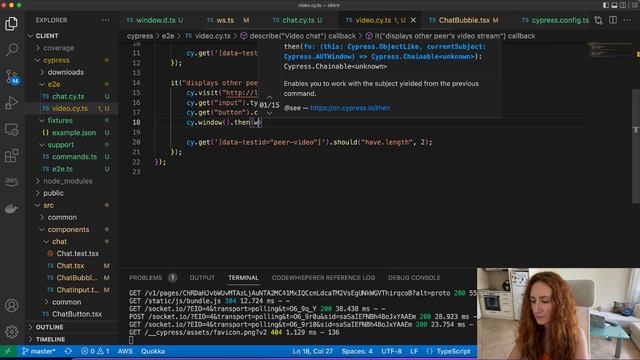The height and width of the screenshot is (360, 640).
Task: Open Explorer more actions ellipsis
Action: tap(105, 20)
